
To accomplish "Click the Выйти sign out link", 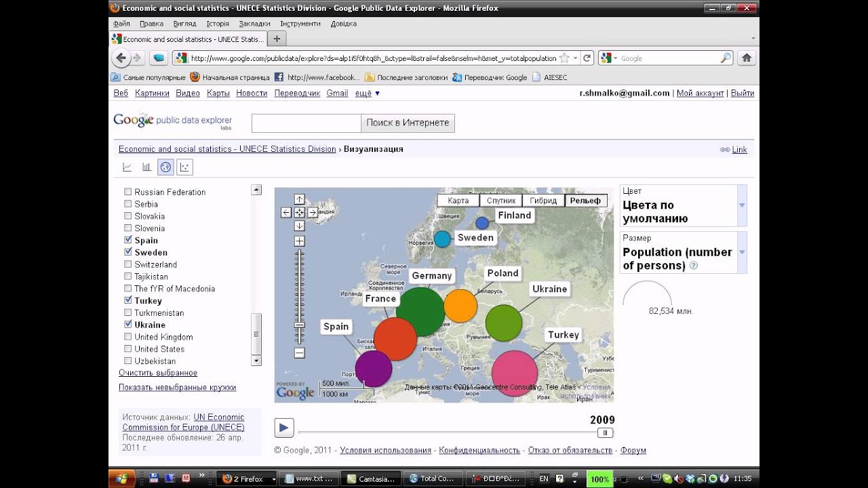I will coord(743,94).
